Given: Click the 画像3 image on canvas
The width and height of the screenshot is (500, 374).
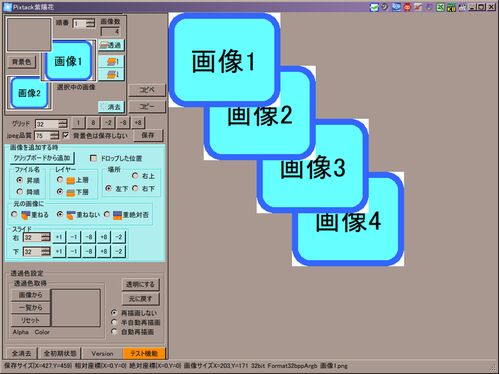Looking at the screenshot, I should [313, 166].
